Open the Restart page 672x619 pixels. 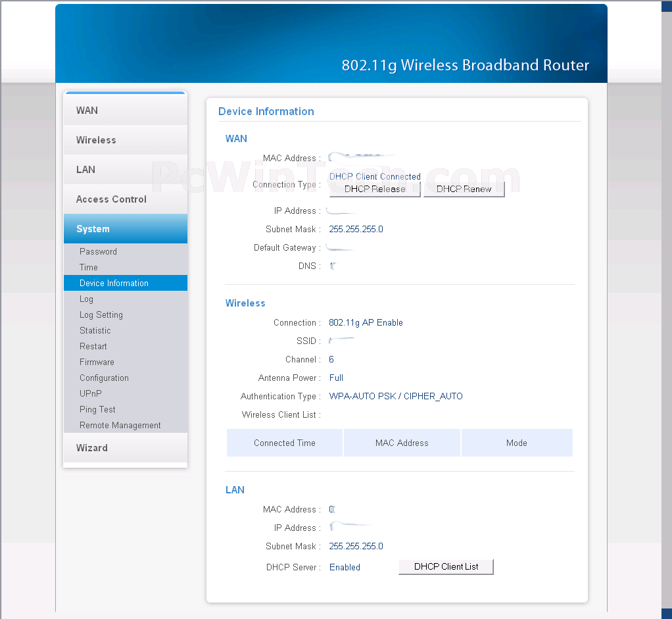tap(93, 347)
